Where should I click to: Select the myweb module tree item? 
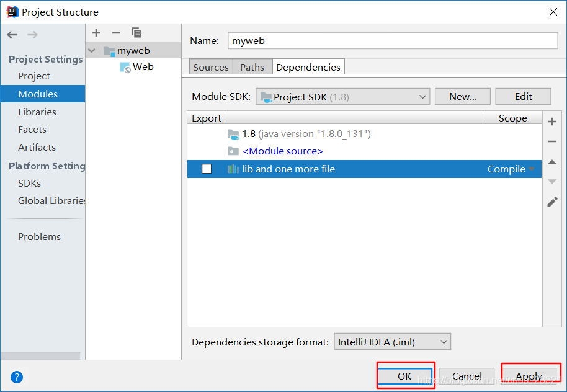click(133, 51)
